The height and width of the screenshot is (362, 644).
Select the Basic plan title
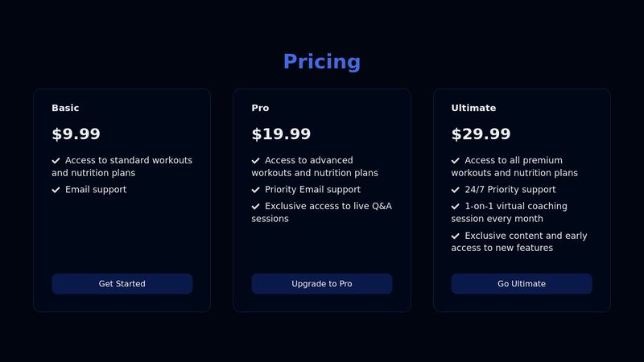pyautogui.click(x=65, y=108)
